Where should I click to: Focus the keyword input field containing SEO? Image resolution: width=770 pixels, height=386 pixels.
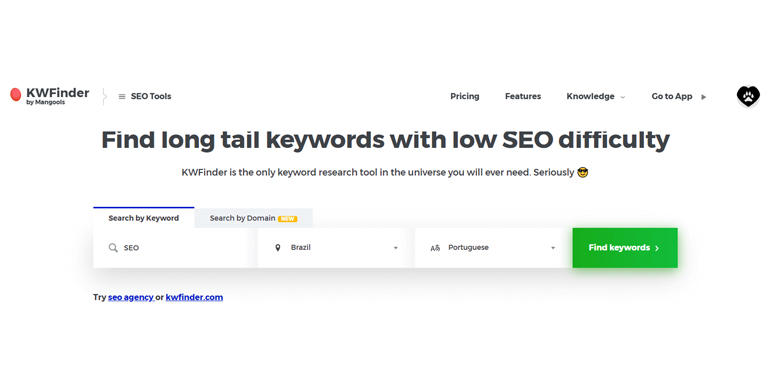coord(174,248)
